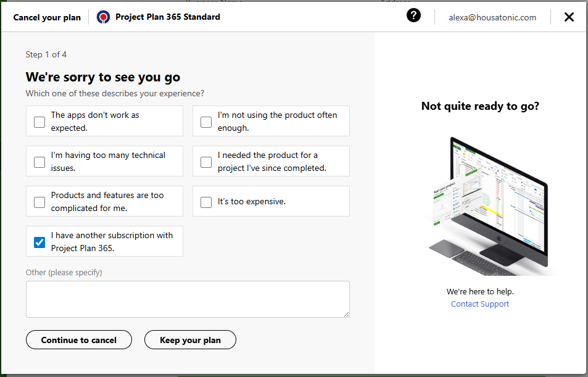
Task: Check the 'It's too expensive' option
Action: click(x=206, y=202)
